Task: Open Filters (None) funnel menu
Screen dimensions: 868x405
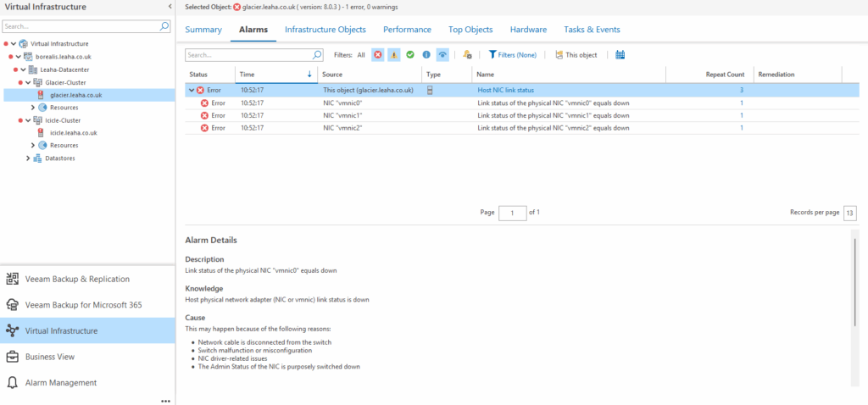Action: point(513,55)
